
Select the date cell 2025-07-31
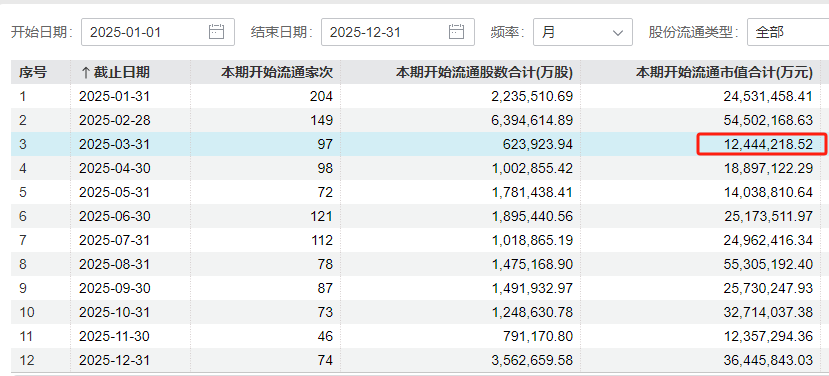(115, 240)
